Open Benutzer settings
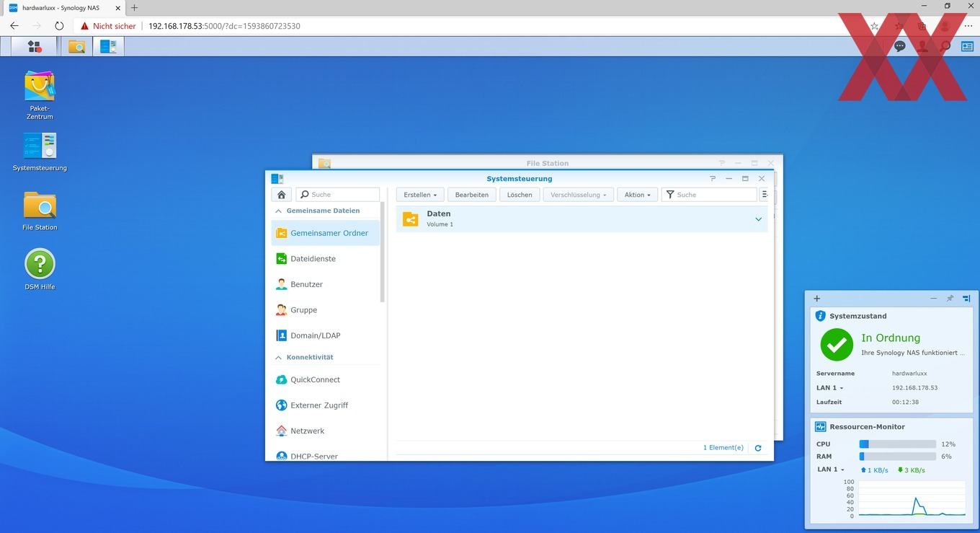The height and width of the screenshot is (533, 980). 325,284
